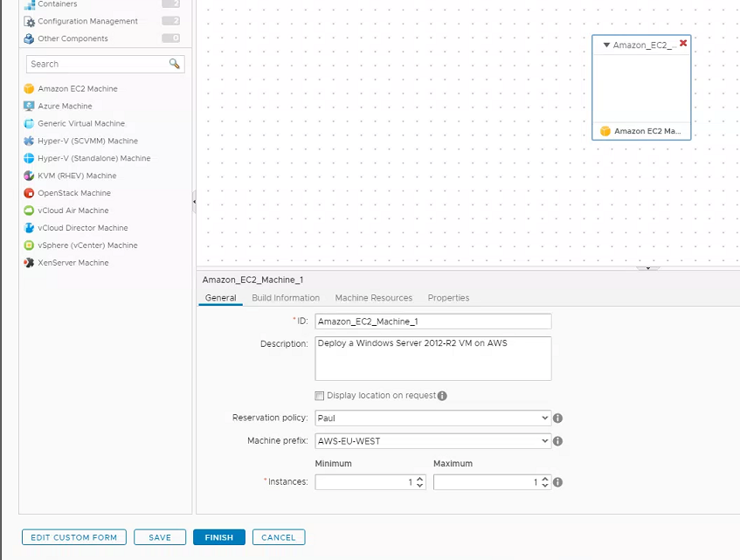Viewport: 740px width, 560px height.
Task: Select Generic Virtual Machine list entry
Action: click(81, 123)
